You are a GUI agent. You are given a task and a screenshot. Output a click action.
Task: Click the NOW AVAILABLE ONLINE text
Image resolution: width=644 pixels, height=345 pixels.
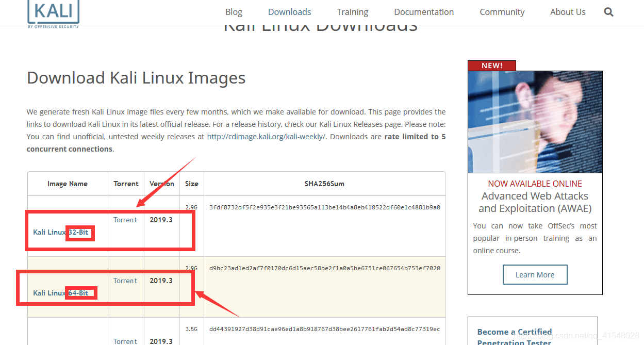point(535,184)
